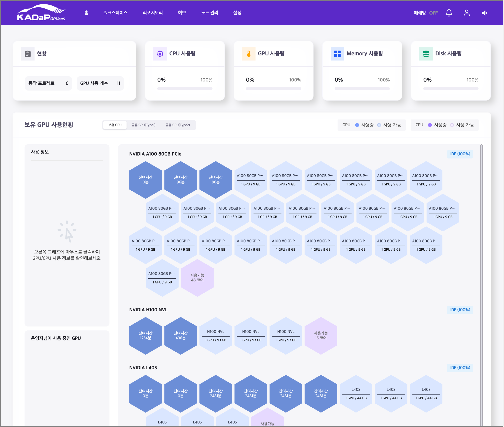Image resolution: width=504 pixels, height=427 pixels.
Task: Click the CPU 사용중 legend dot
Action: click(x=430, y=125)
